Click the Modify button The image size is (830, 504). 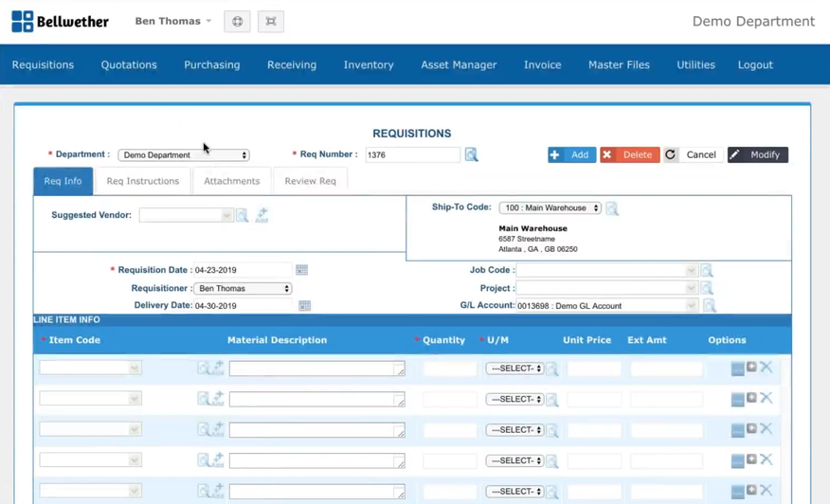tap(757, 154)
